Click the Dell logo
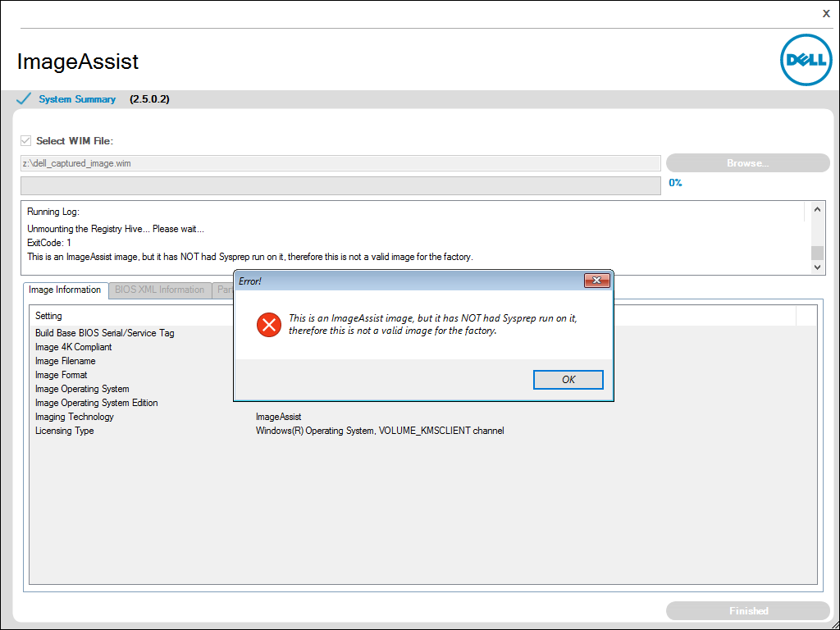Screen dimensions: 840x630 (x=806, y=59)
